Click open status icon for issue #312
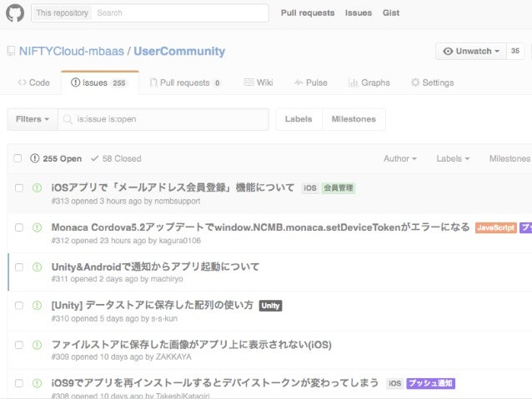532x399 pixels. pos(37,227)
